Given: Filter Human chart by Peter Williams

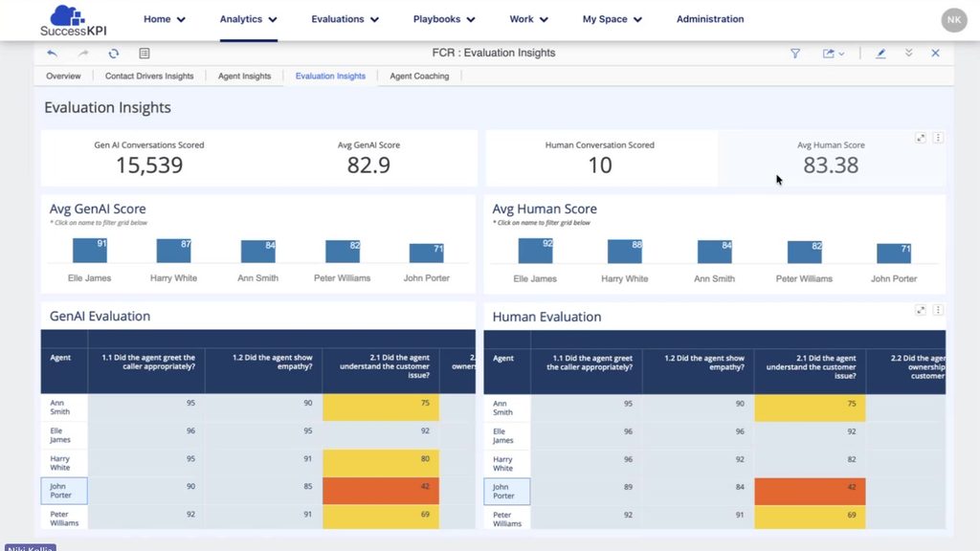Looking at the screenshot, I should [804, 278].
